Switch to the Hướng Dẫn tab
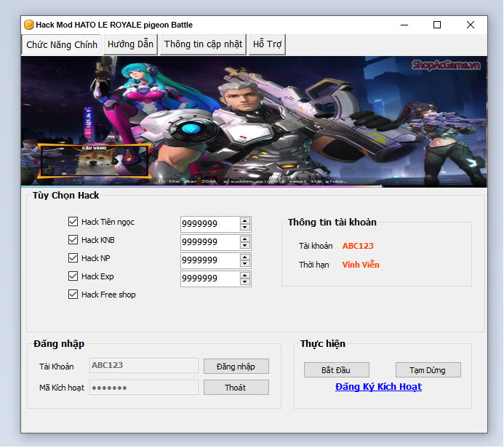Viewport: 504px width, 448px height. (x=130, y=44)
